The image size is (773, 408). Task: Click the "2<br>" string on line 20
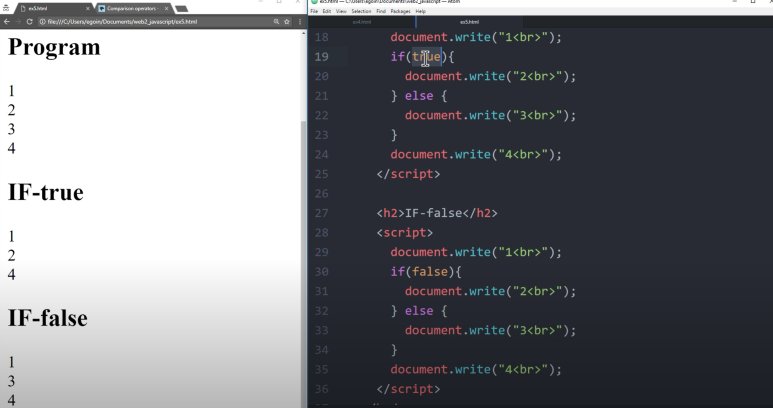[x=537, y=76]
